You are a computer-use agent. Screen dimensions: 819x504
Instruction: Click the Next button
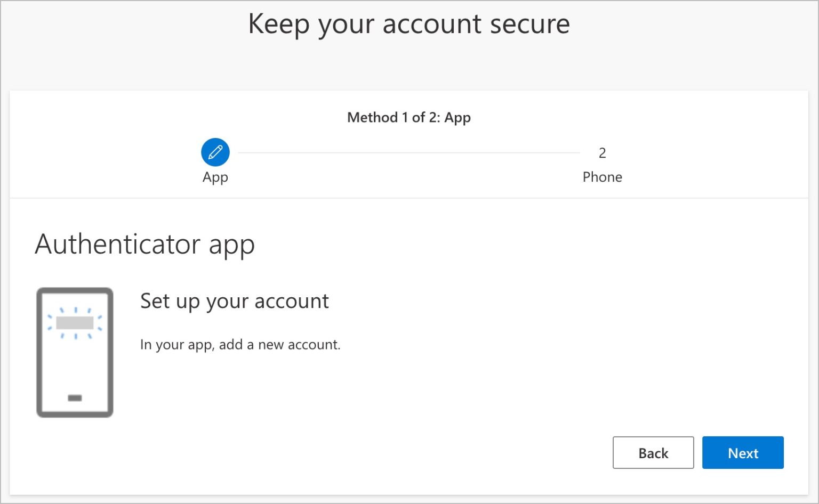pyautogui.click(x=743, y=453)
